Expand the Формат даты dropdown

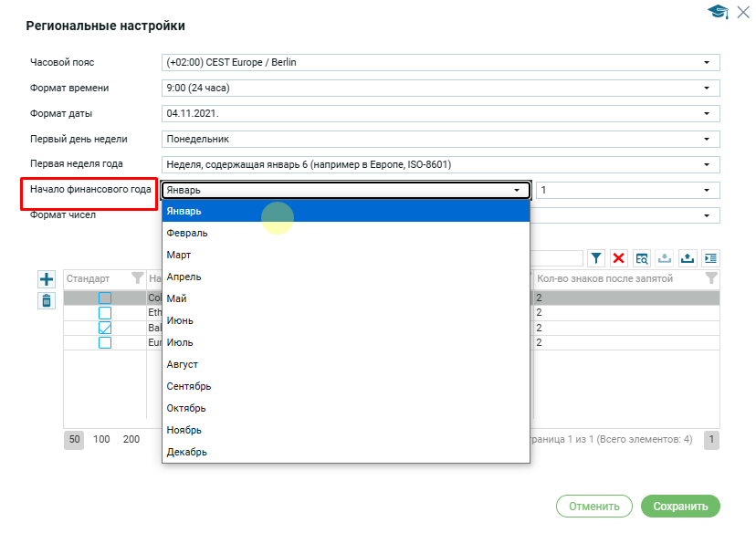pyautogui.click(x=440, y=113)
